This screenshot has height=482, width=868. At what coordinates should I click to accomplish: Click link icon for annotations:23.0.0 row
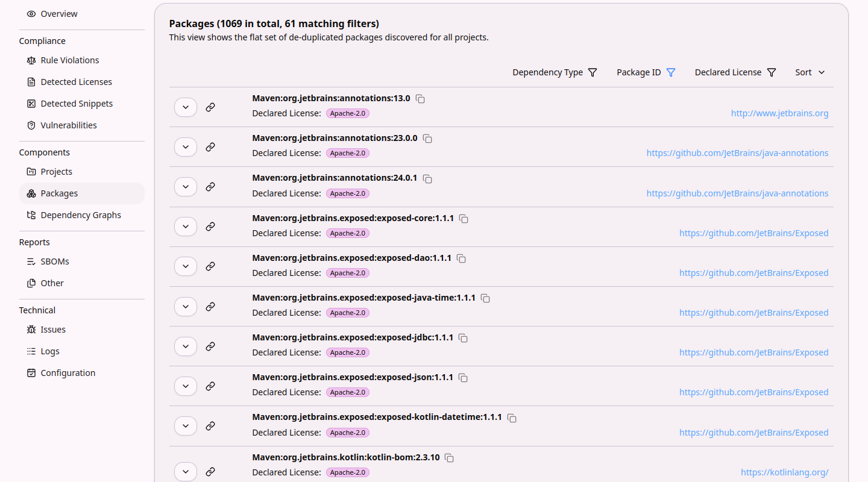coord(210,147)
